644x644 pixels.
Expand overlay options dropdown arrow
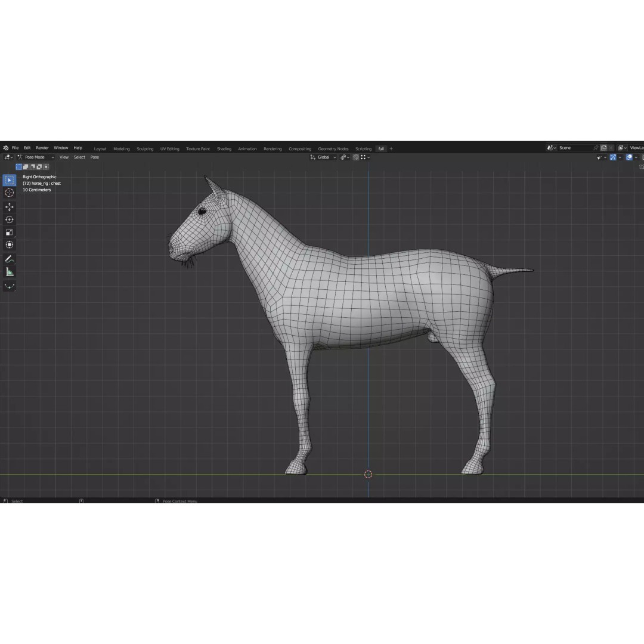[x=636, y=157]
